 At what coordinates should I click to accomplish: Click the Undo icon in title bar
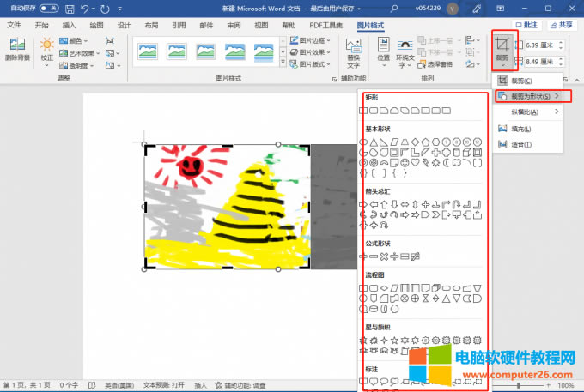click(83, 9)
